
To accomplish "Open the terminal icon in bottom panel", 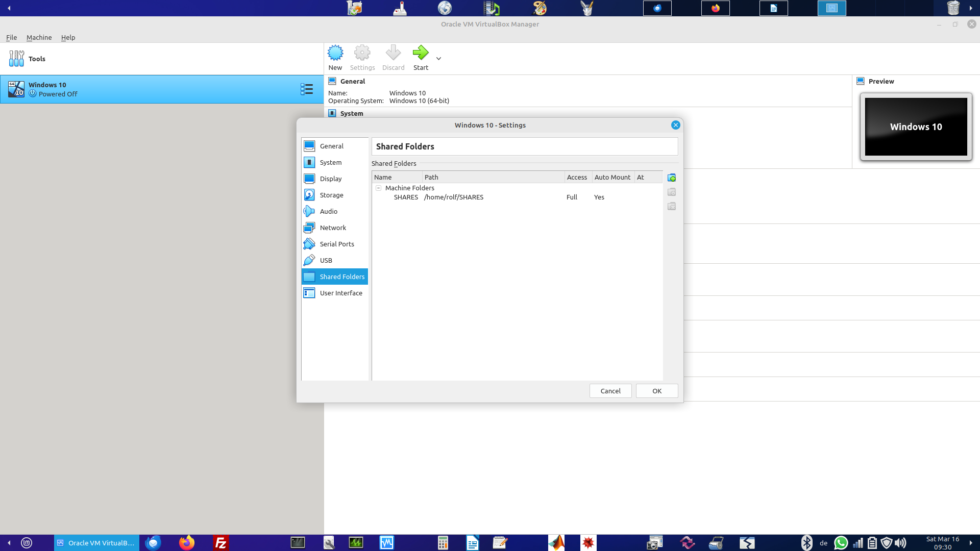I will click(x=298, y=543).
